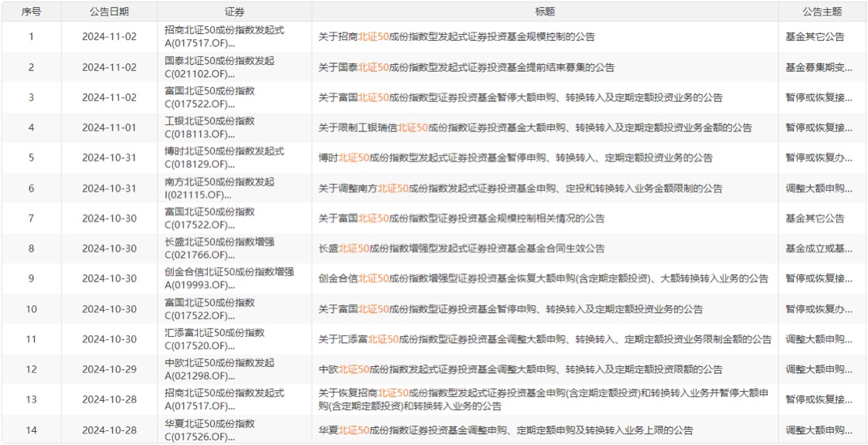Select security 富国北证50 C(017522.OF) in row 10

(209, 309)
